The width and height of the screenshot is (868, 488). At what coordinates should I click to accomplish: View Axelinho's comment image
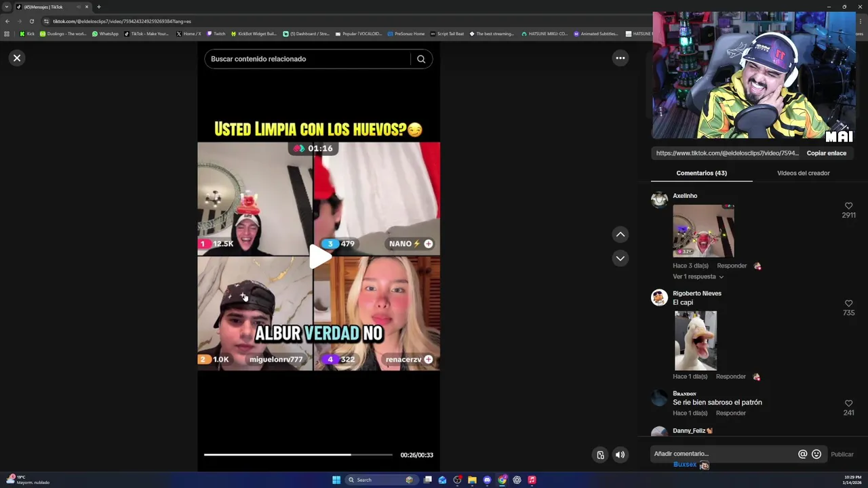pos(703,231)
